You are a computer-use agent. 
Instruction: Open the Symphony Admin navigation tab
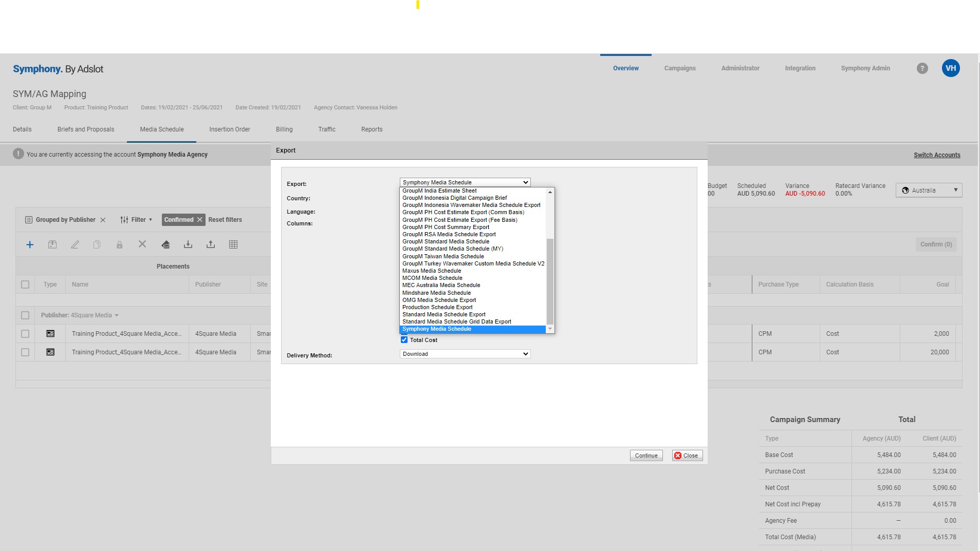[x=865, y=68]
